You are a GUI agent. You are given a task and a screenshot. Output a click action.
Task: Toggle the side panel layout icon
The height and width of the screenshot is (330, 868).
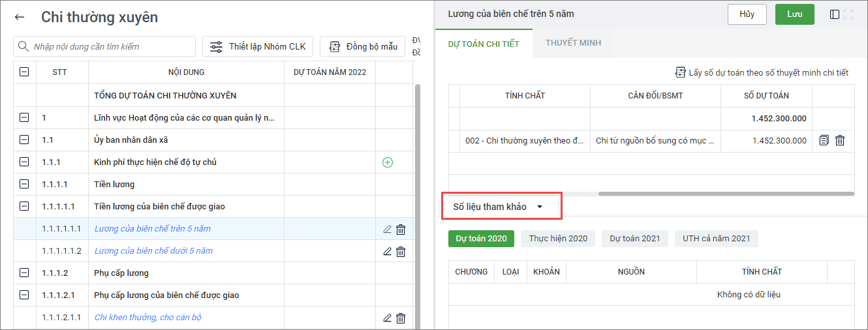point(835,14)
